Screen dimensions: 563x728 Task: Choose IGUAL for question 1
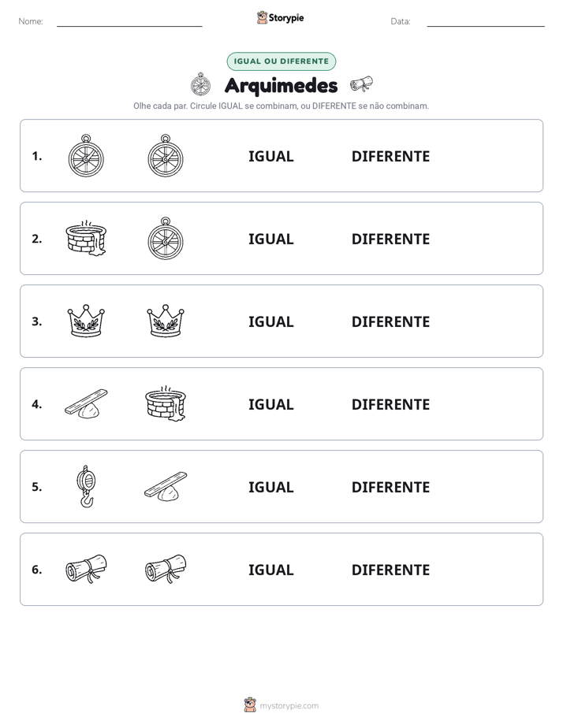pos(270,157)
